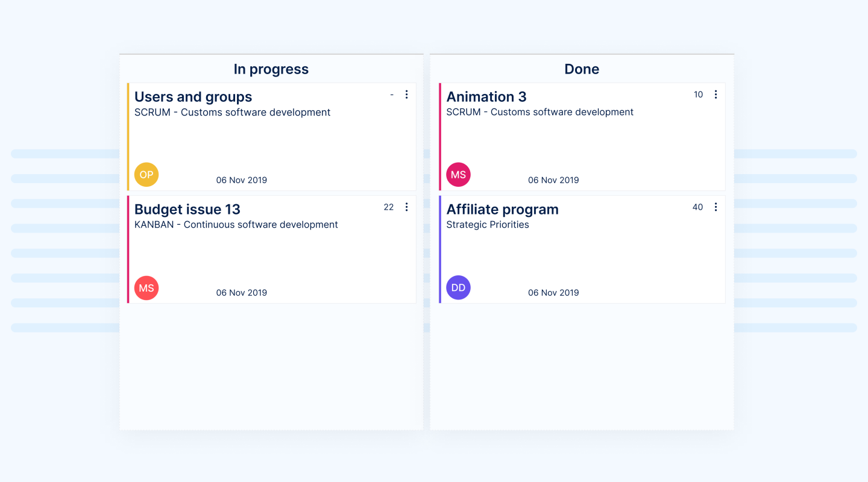
Task: Click the estimate value 10 on Animation 3
Action: 698,95
